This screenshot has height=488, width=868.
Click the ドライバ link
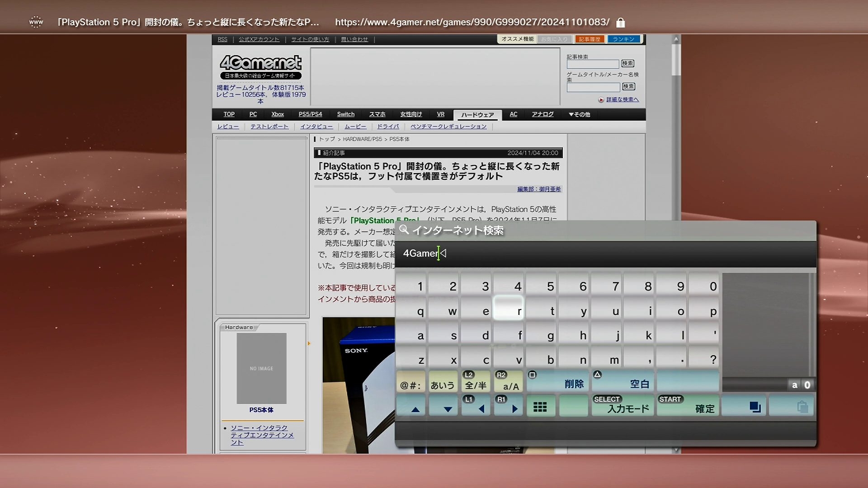coord(388,127)
